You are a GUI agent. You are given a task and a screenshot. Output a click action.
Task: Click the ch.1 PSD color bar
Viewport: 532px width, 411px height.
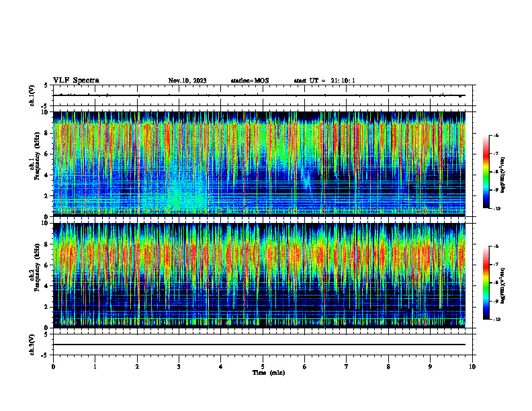point(486,172)
